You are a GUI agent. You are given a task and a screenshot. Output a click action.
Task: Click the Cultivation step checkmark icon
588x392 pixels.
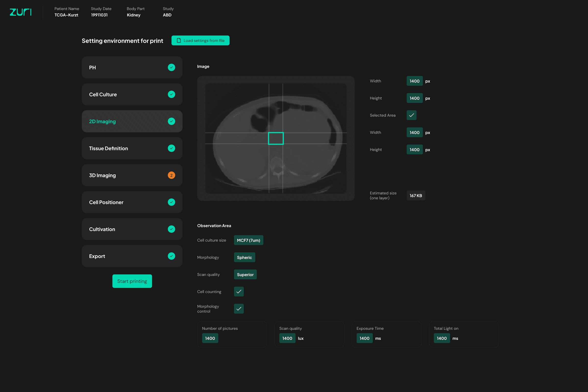[x=171, y=229]
